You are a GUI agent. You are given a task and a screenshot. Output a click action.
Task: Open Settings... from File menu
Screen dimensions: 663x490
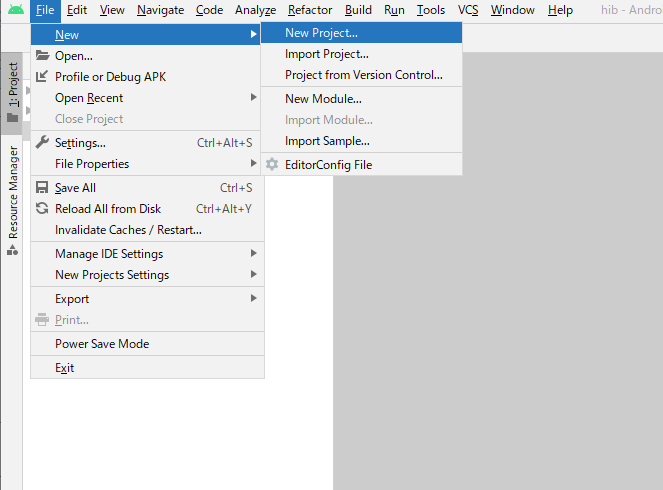coord(145,142)
